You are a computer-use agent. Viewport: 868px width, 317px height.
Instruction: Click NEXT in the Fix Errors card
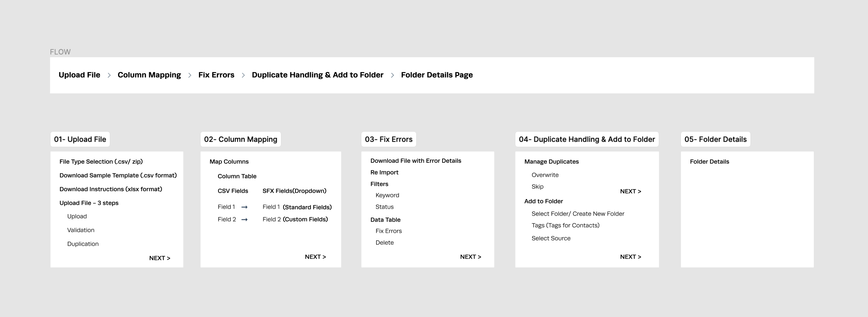471,257
